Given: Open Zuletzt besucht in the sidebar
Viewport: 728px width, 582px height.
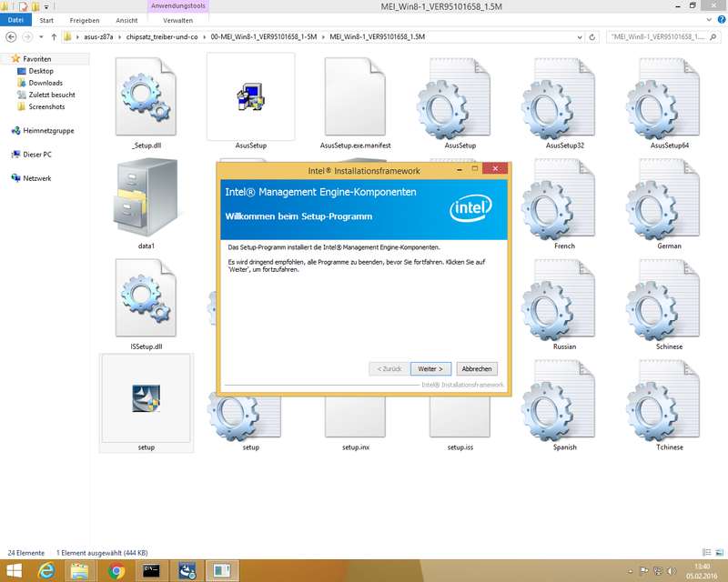Looking at the screenshot, I should coord(52,95).
